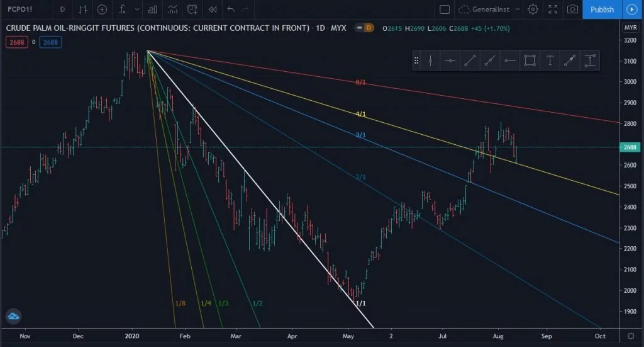Open the Indicators fx button
The height and width of the screenshot is (347, 644).
tap(121, 9)
